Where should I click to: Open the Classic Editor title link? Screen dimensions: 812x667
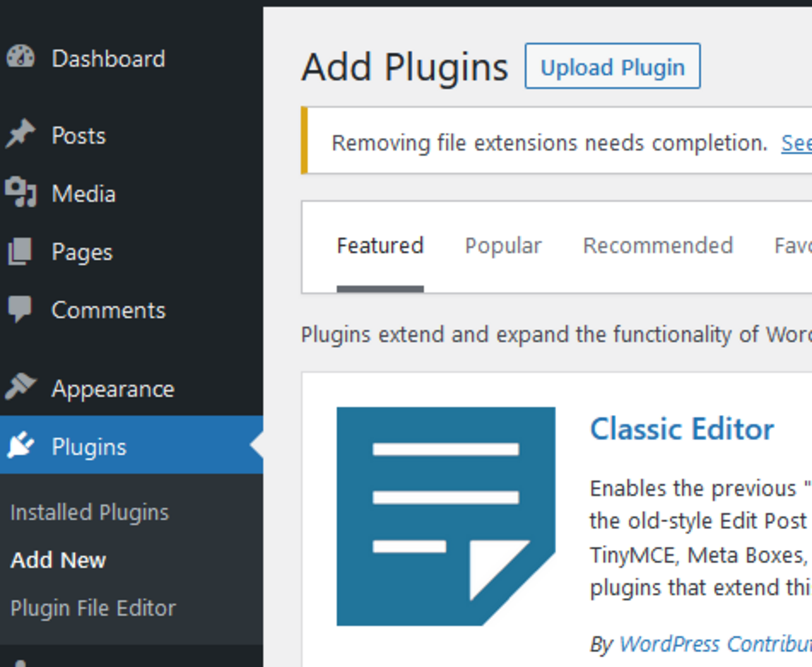click(682, 429)
